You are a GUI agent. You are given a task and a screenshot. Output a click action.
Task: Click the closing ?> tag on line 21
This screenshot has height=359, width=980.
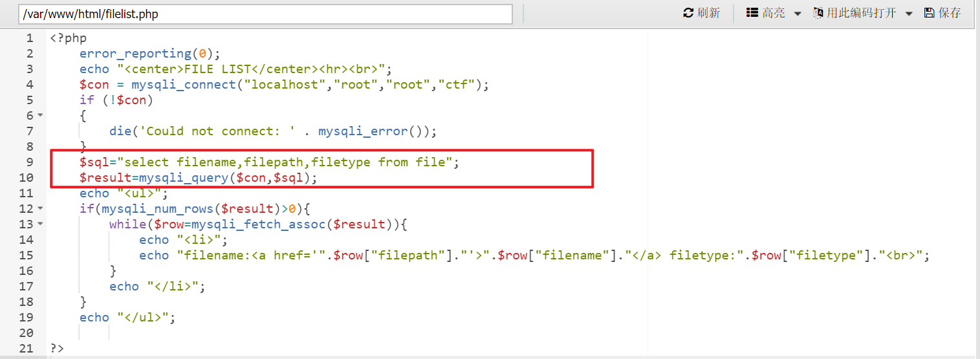click(x=57, y=349)
